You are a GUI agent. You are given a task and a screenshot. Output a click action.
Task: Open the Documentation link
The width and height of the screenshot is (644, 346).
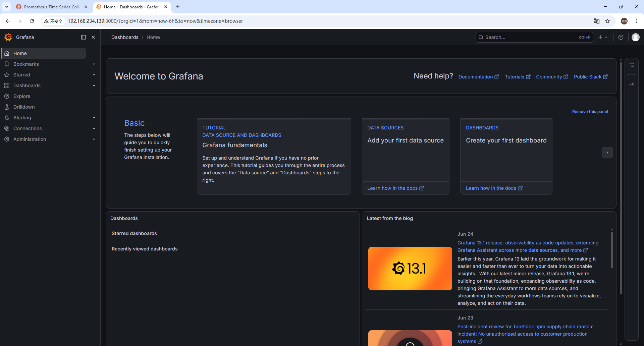[x=479, y=77]
